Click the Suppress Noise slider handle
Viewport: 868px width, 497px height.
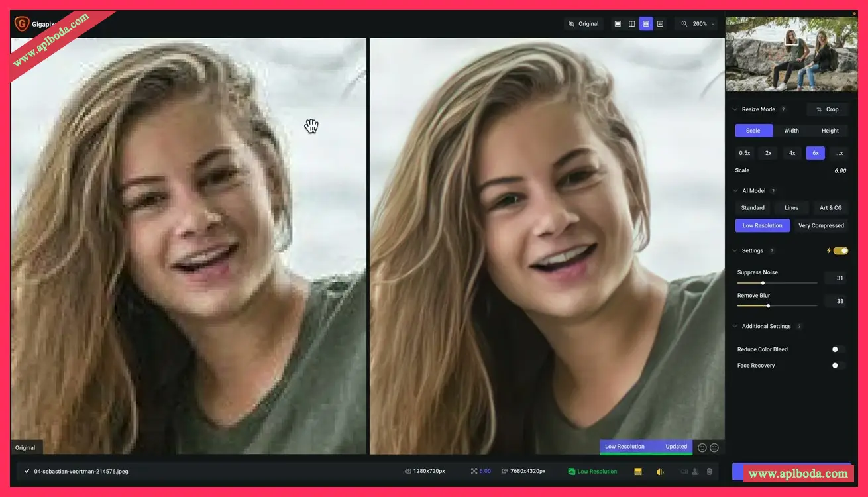click(763, 283)
